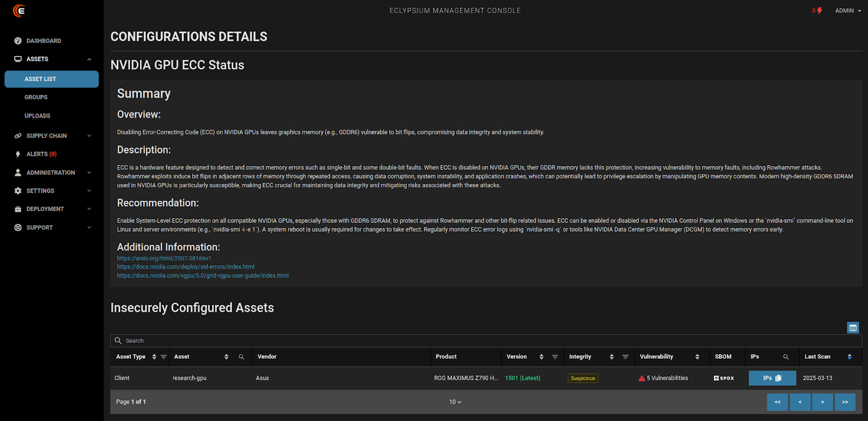868x421 pixels.
Task: Go to last page button
Action: (x=845, y=402)
